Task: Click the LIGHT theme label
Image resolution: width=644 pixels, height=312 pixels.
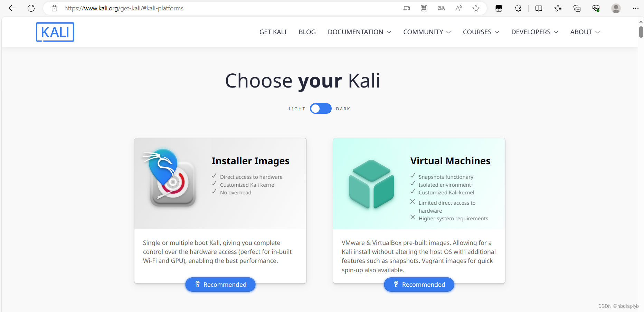Action: click(x=297, y=109)
